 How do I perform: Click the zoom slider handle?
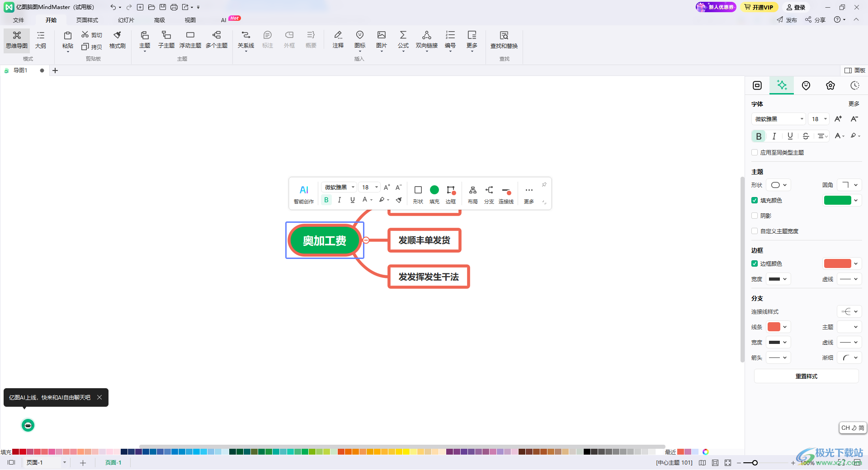click(755, 463)
